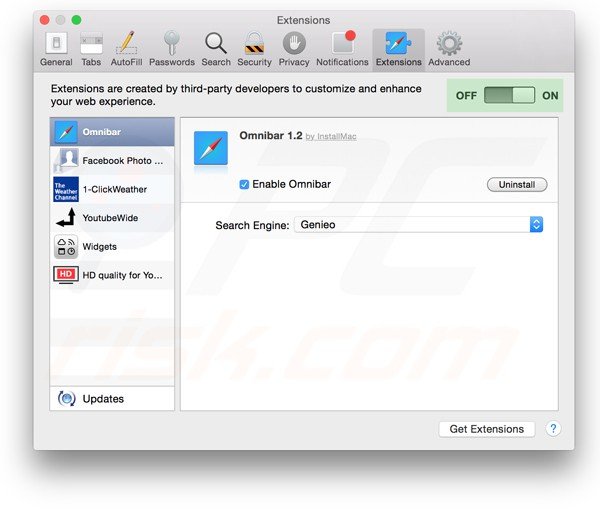The height and width of the screenshot is (517, 600).
Task: Open the Search Engine dropdown showing Genieo
Action: 418,225
